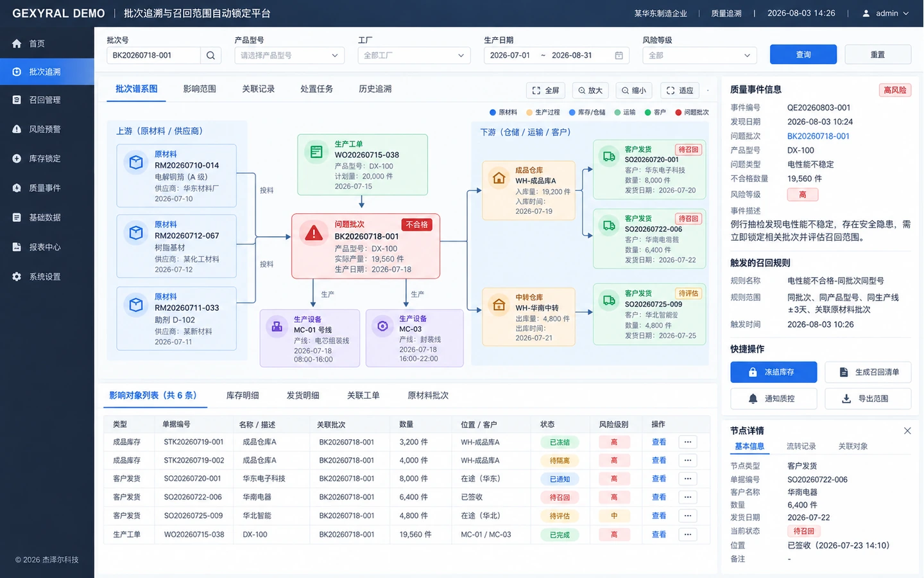Click equipment icon of MC-03 node
The image size is (924, 578).
(382, 326)
